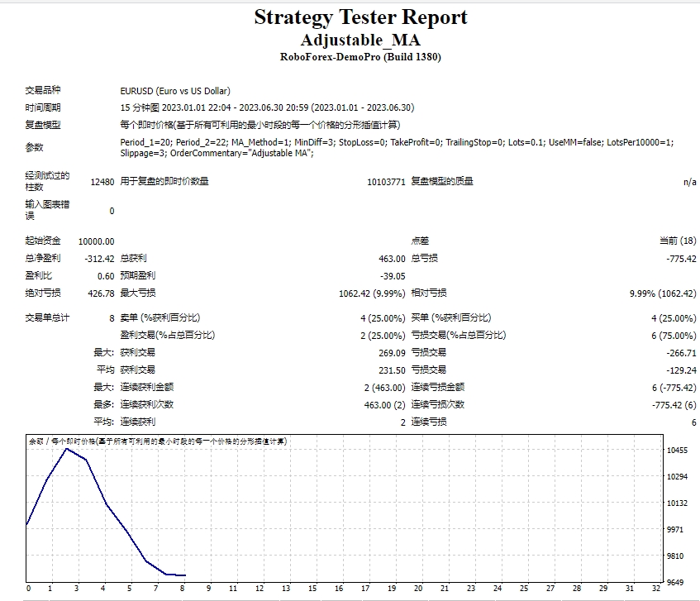Click the parameters line starting "Period_1=20"

pos(397,142)
